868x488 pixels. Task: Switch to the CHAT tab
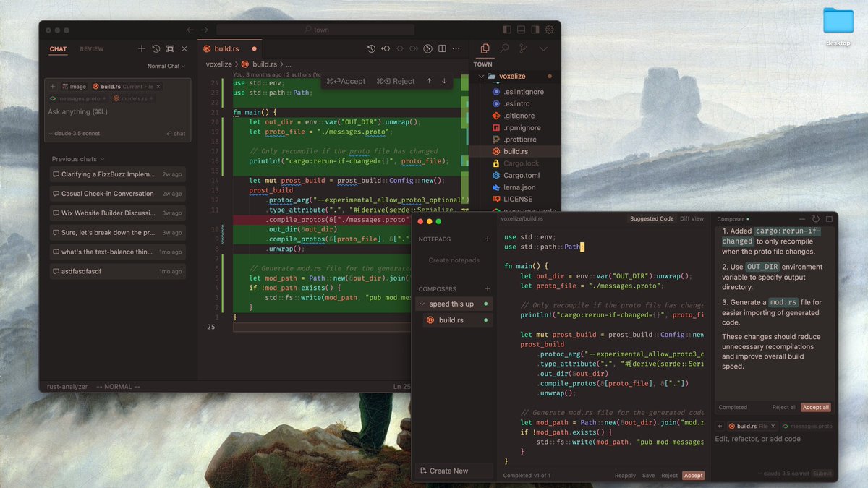pos(58,49)
